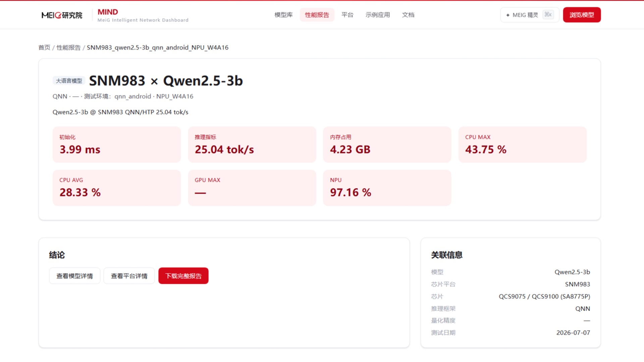Click the 量化精度 label
The image size is (644, 362).
click(x=443, y=320)
